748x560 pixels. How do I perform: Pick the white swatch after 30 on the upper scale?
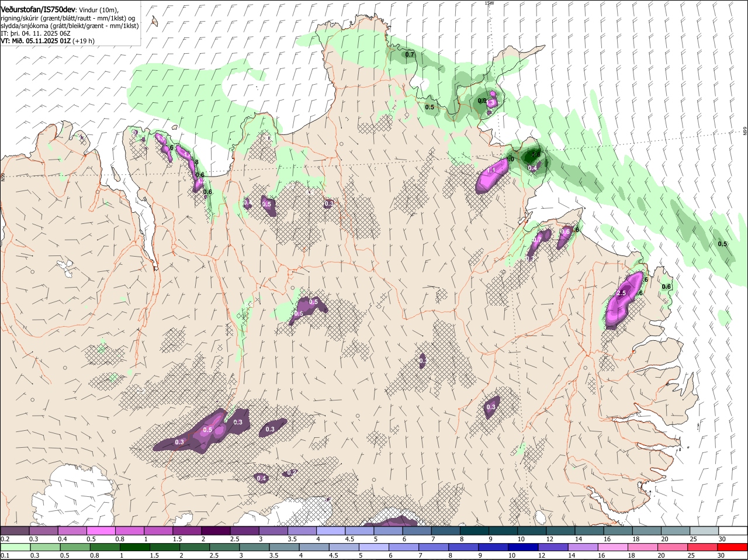(x=733, y=530)
